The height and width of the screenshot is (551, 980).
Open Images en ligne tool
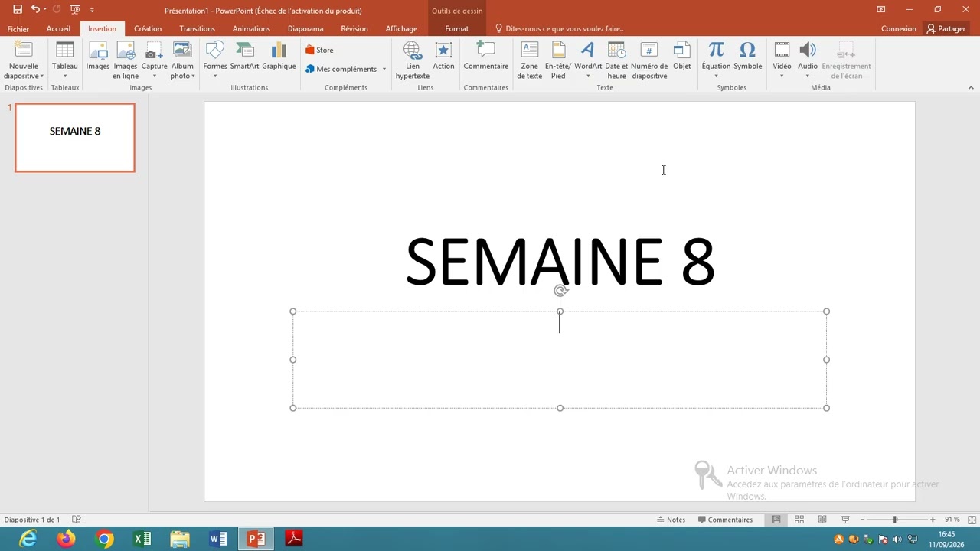click(126, 60)
